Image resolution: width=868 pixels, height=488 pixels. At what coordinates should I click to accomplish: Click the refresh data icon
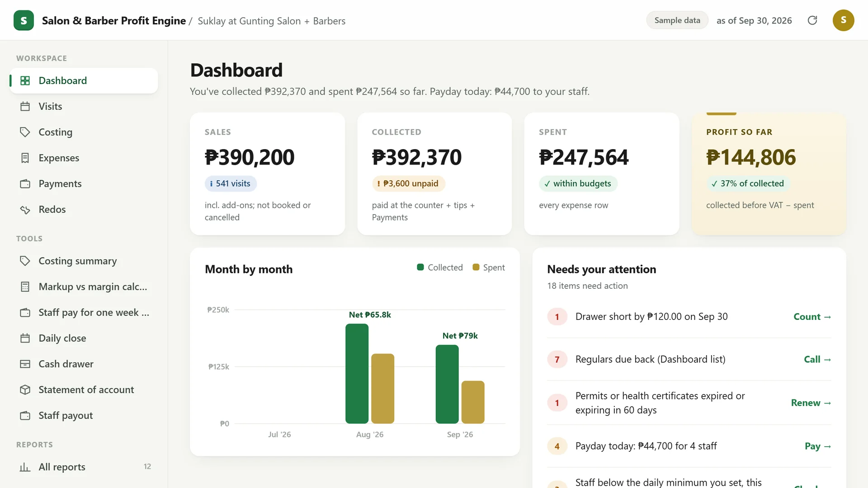[x=812, y=20]
